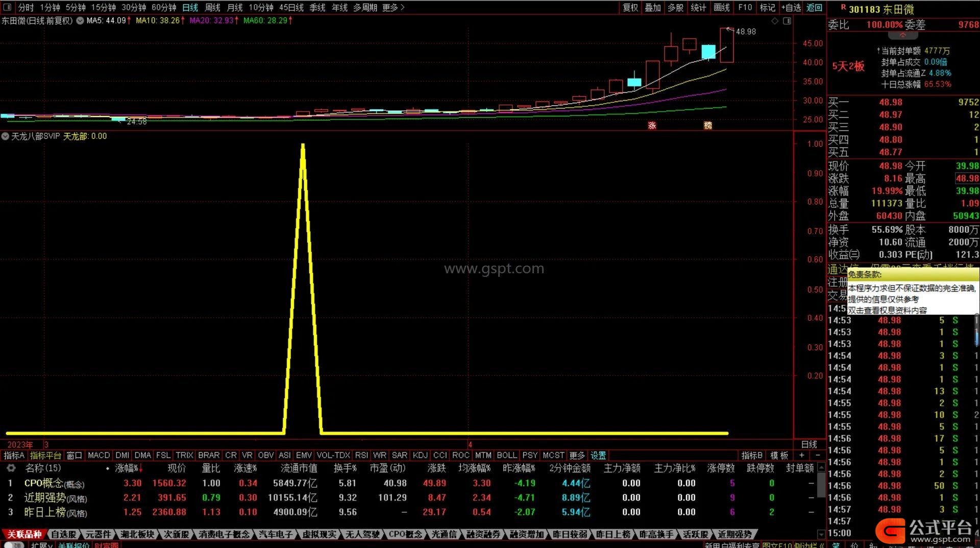
Task: Select the 指标B tab
Action: pos(752,455)
